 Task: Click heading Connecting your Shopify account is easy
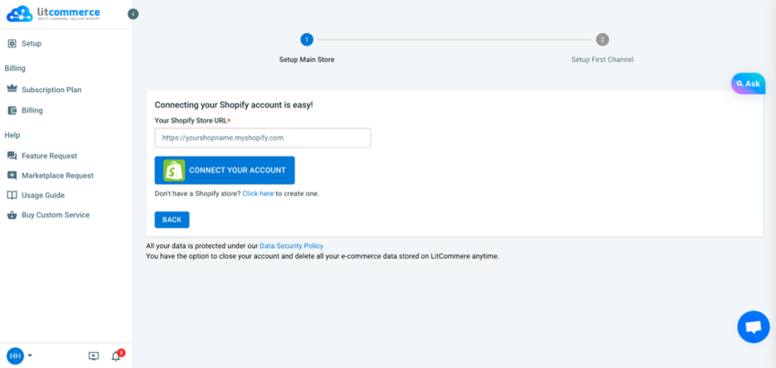pos(234,105)
